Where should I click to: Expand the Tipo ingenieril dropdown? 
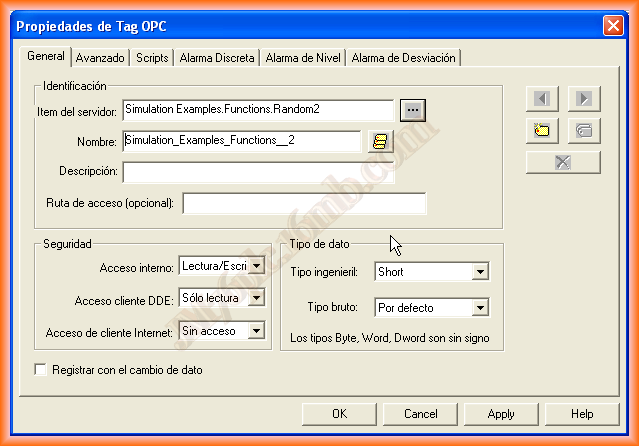point(480,272)
